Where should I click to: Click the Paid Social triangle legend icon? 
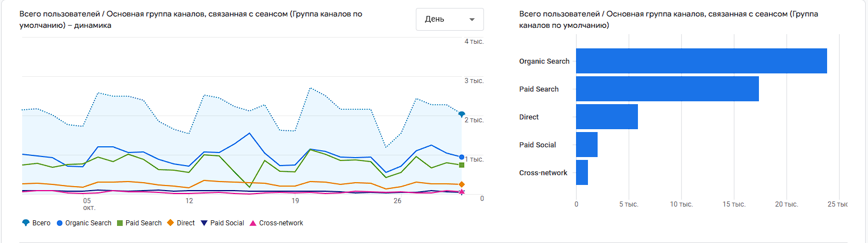pos(205,223)
